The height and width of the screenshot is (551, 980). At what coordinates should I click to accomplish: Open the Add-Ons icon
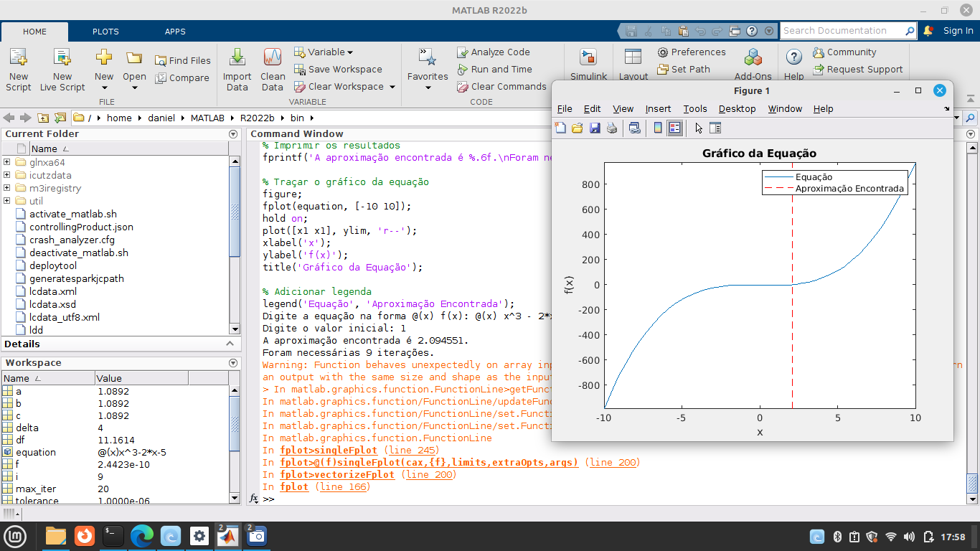(753, 57)
